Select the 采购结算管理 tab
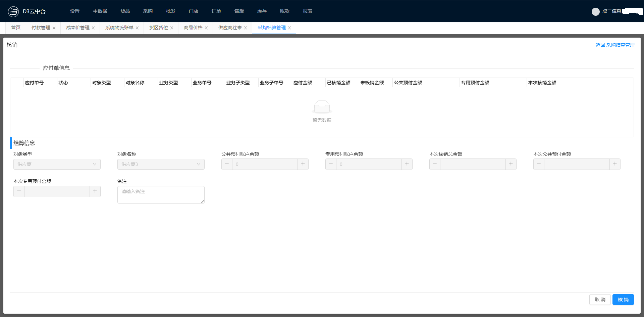Image resolution: width=644 pixels, height=317 pixels. coord(272,28)
